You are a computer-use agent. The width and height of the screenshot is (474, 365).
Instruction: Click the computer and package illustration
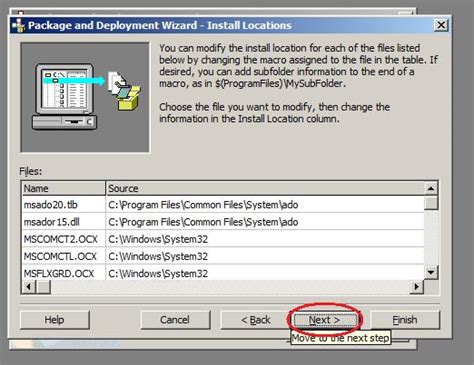[x=85, y=97]
